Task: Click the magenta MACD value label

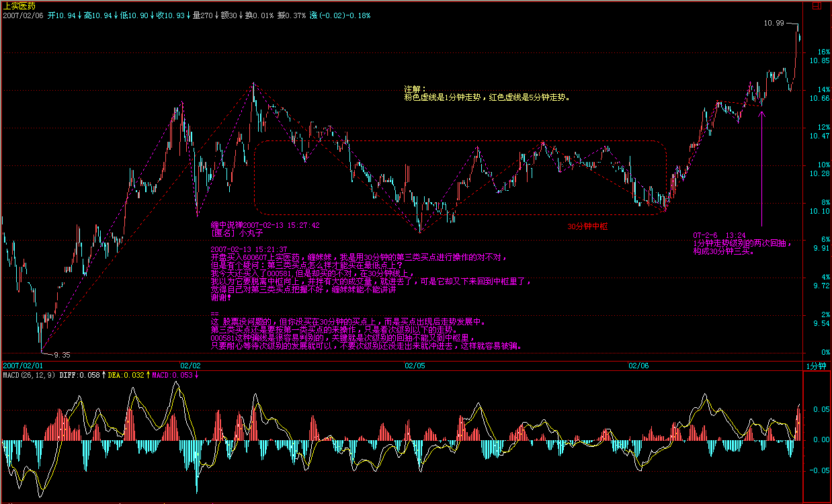Action: point(172,375)
